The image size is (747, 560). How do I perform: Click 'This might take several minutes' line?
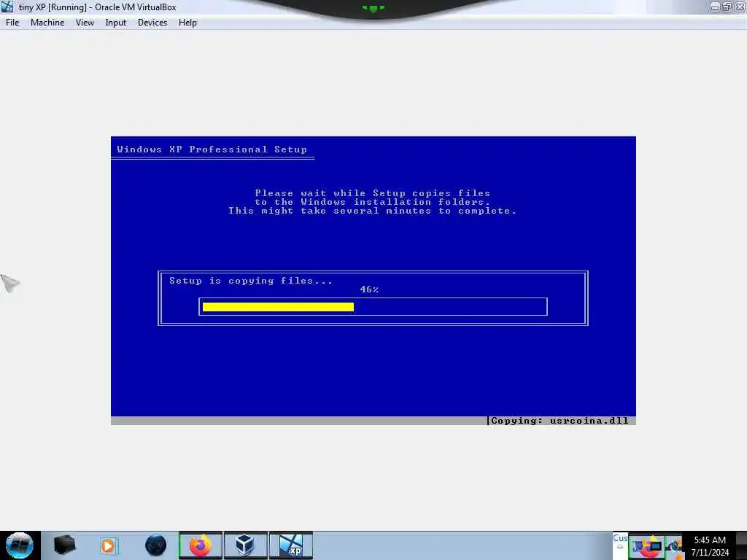[372, 211]
